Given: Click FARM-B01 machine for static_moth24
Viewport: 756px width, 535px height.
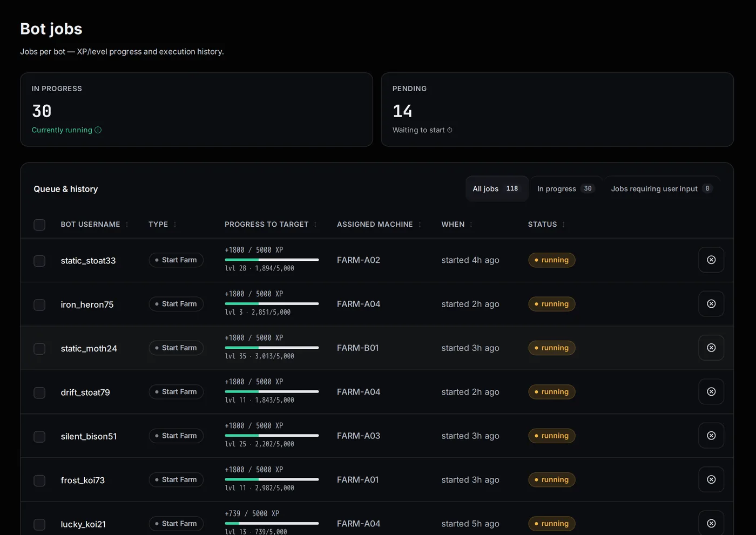Looking at the screenshot, I should pyautogui.click(x=357, y=348).
